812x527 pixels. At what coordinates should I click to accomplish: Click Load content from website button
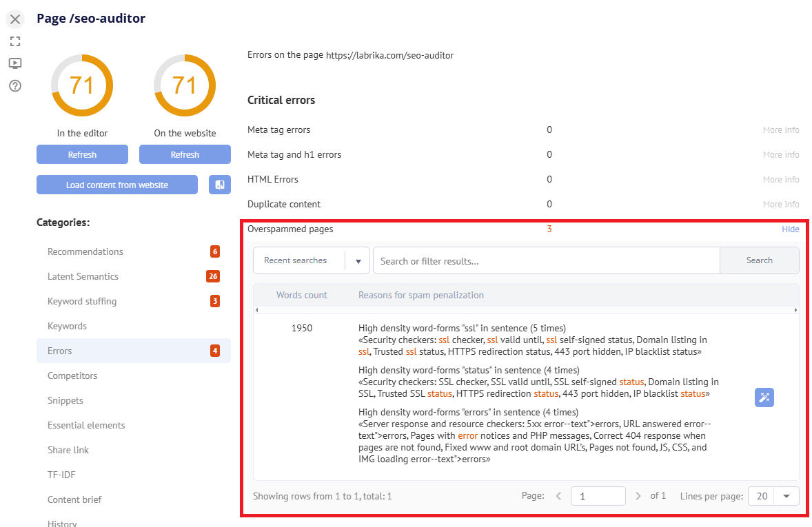(x=117, y=185)
